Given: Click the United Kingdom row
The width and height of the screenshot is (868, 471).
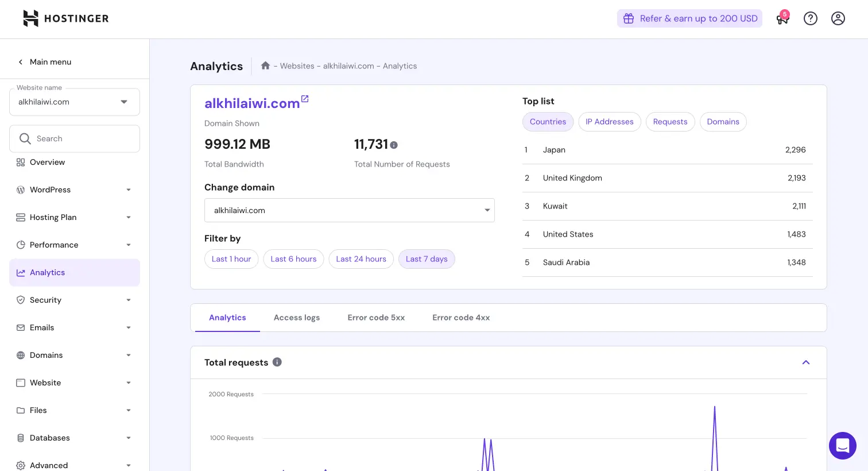Looking at the screenshot, I should point(668,178).
